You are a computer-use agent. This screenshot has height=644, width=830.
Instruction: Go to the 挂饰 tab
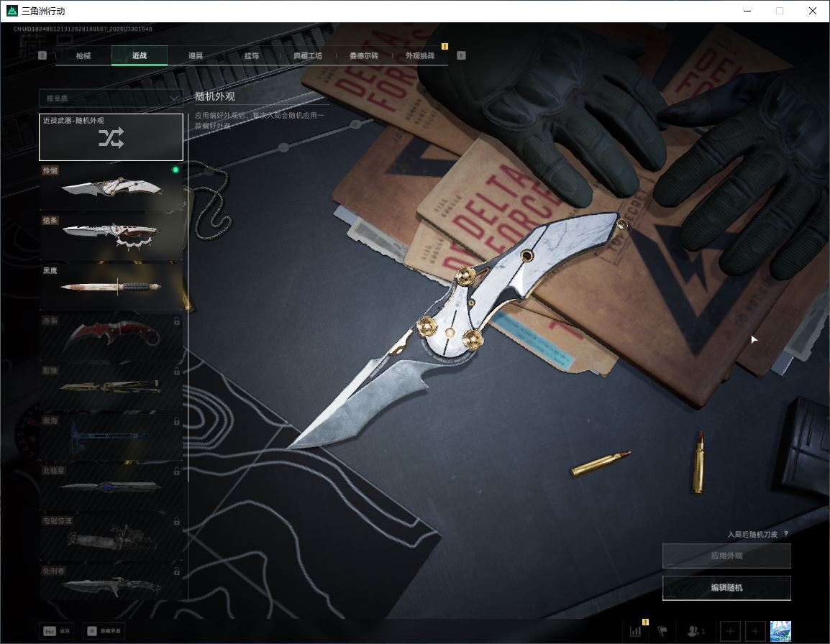[x=252, y=55]
